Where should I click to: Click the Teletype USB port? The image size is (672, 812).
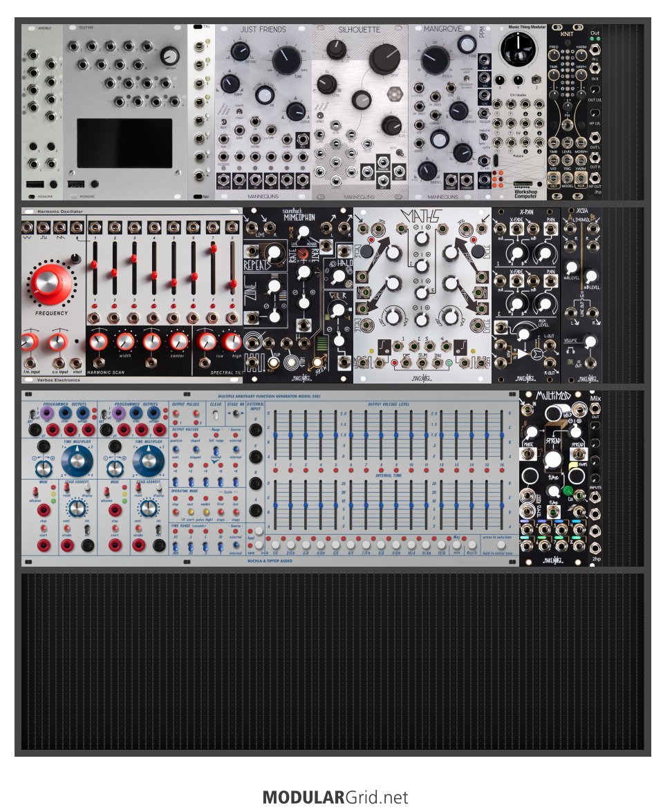(75, 184)
